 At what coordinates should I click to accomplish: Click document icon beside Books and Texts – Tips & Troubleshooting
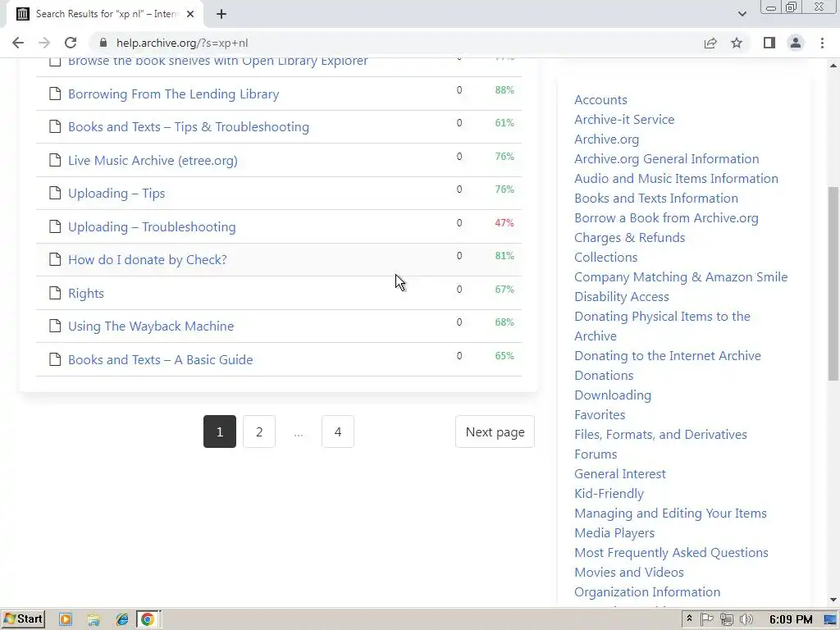55,126
